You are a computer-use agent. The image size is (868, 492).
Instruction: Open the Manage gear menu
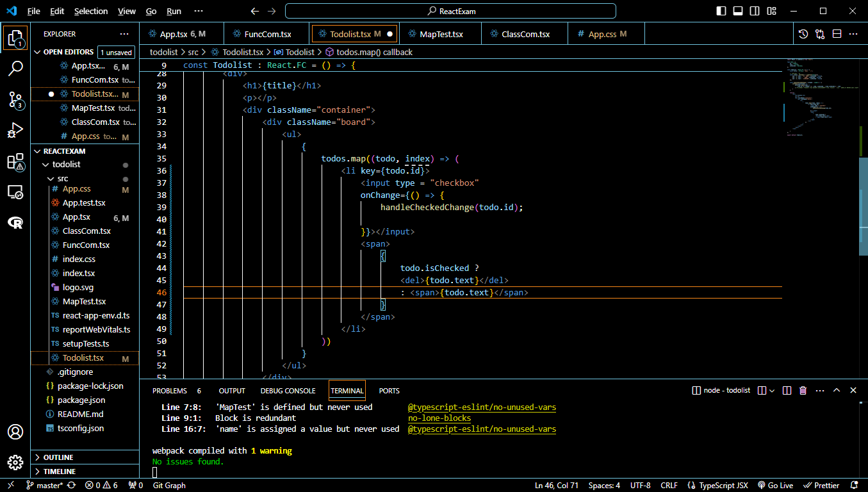15,463
